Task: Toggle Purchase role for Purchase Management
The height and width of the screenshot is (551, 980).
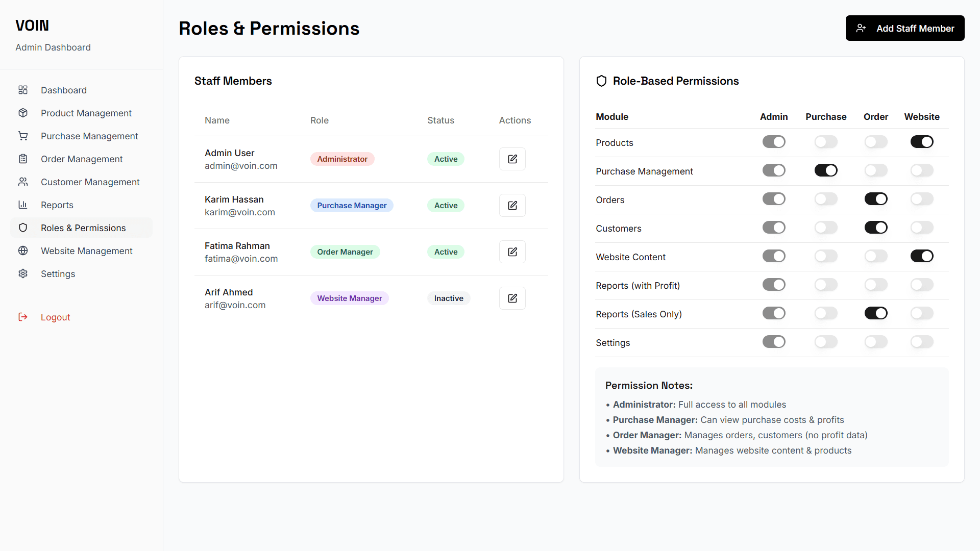Action: click(x=825, y=170)
